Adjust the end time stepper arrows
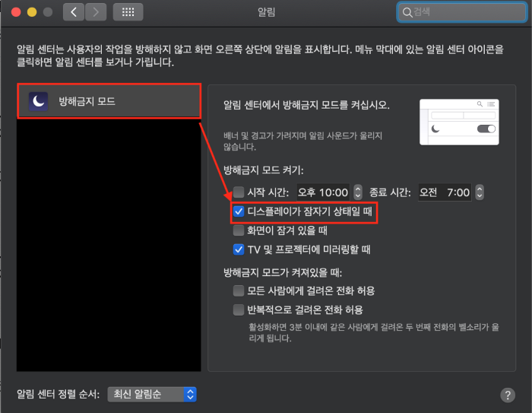532x413 pixels. click(479, 192)
